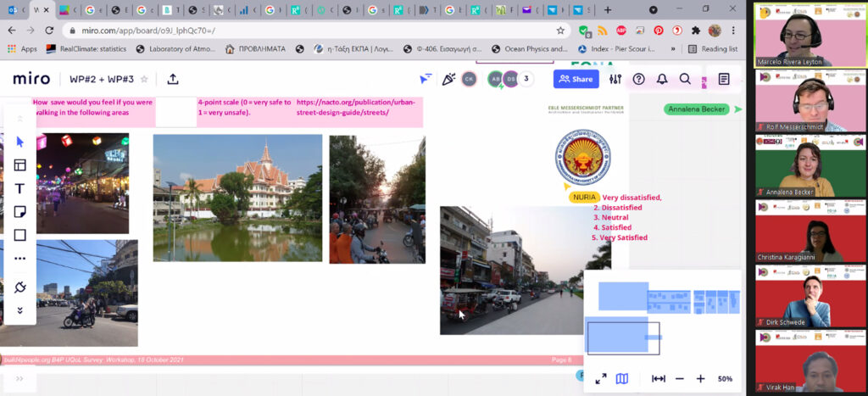Viewport: 868px width, 396px height.
Task: Open the RealClimate: statistics bookmark
Action: [x=86, y=48]
